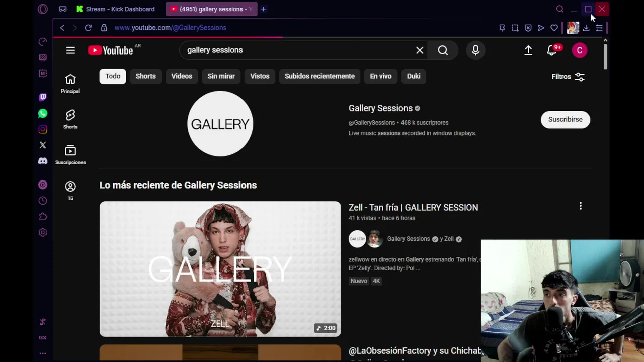The width and height of the screenshot is (644, 362).
Task: Open WhatsApp in the Opera sidebar
Action: click(43, 114)
